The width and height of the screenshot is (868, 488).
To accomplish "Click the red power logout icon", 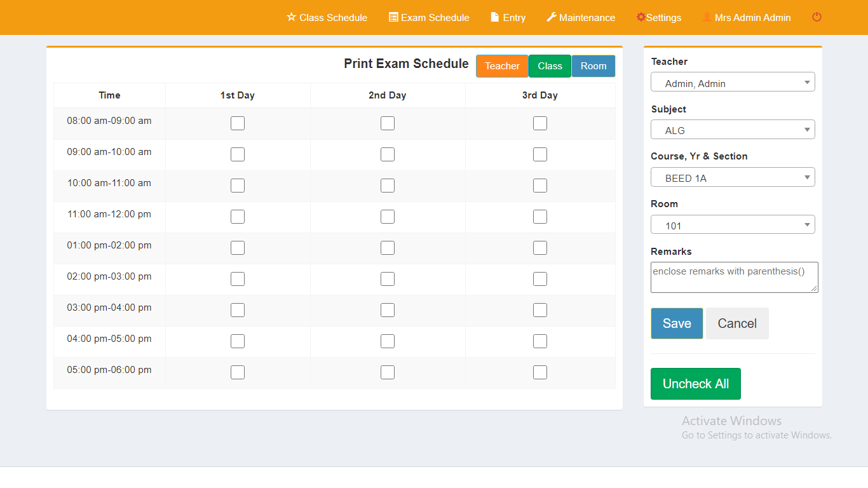I will pyautogui.click(x=817, y=17).
